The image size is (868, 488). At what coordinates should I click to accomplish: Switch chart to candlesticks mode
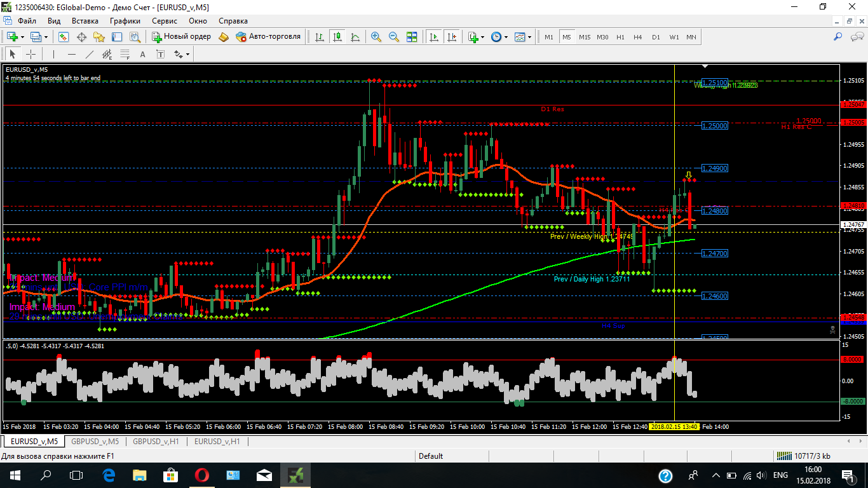tap(337, 37)
